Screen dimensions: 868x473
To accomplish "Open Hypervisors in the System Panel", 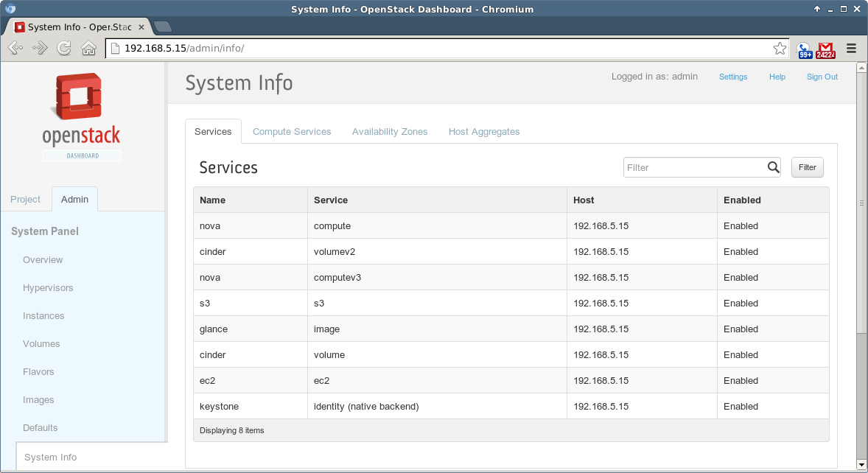I will pos(48,288).
